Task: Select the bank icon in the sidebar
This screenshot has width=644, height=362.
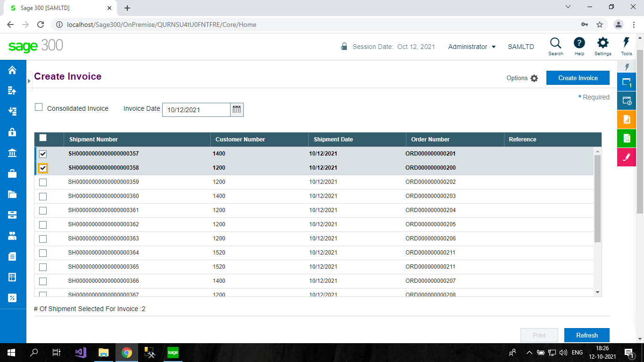Action: [x=12, y=152]
